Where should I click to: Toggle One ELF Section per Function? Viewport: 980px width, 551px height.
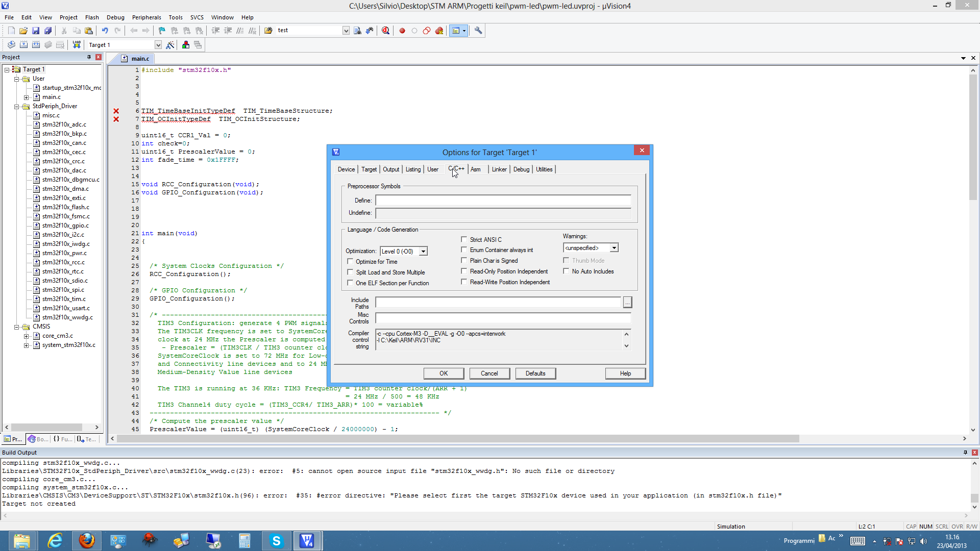pos(350,283)
